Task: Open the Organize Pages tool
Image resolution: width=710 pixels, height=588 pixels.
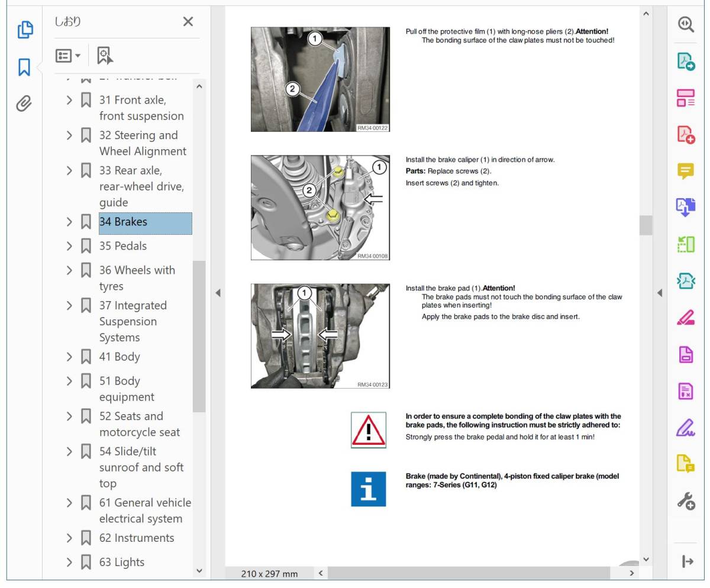Action: coord(686,98)
